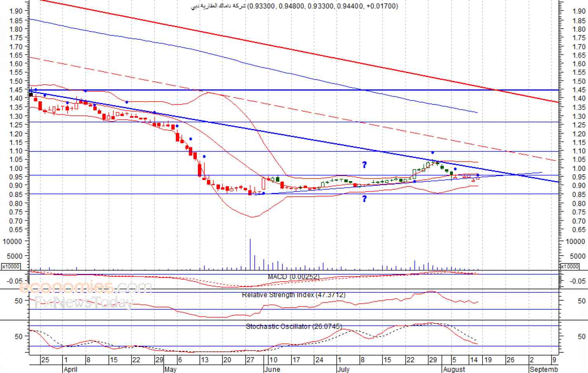This screenshot has height=373, width=588.
Task: Click the 1.25 price on right axis
Action: click(x=579, y=125)
